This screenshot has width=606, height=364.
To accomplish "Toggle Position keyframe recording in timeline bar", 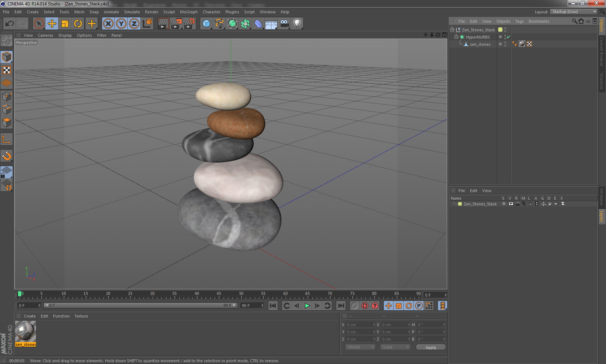I will tap(388, 306).
